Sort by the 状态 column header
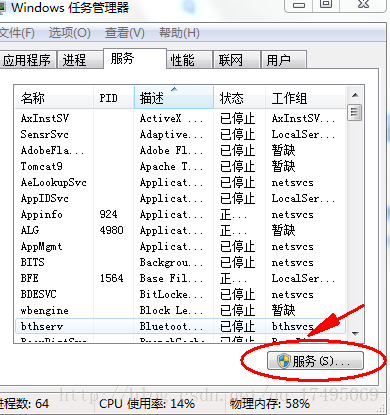The image size is (390, 415). [239, 98]
